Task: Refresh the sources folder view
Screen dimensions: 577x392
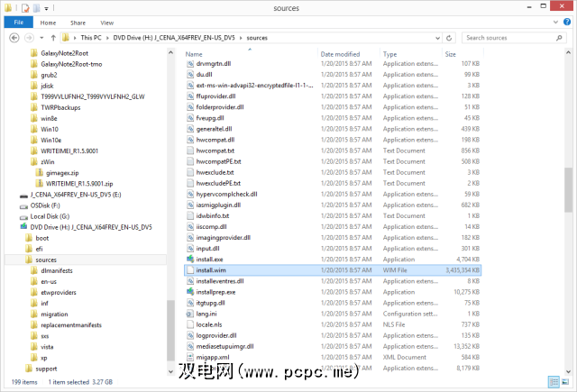Action: (x=449, y=38)
